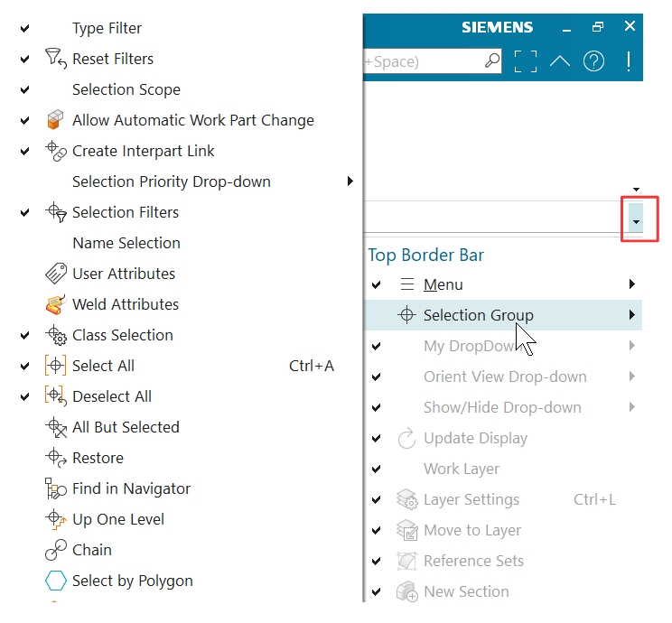This screenshot has width=672, height=623.
Task: Open the highlighted toolbar options dropdown arrow
Action: tap(636, 219)
